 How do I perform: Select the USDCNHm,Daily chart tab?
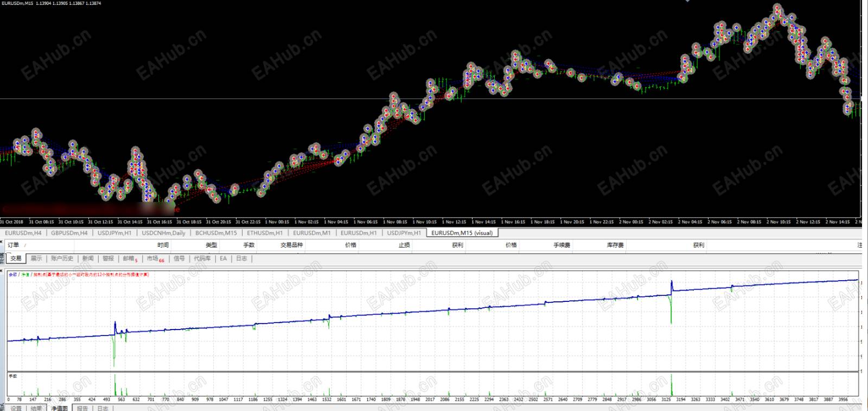[x=163, y=233]
